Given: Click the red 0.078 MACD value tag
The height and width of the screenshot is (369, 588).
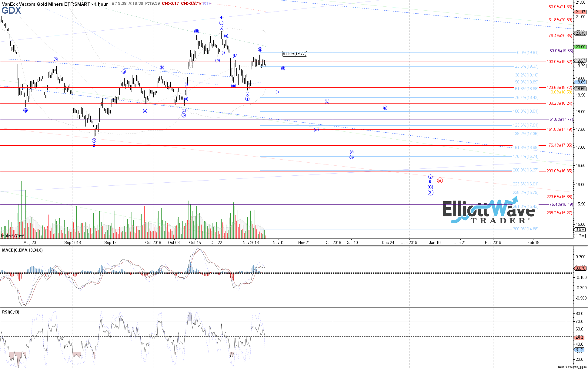Looking at the screenshot, I should 580,268.
